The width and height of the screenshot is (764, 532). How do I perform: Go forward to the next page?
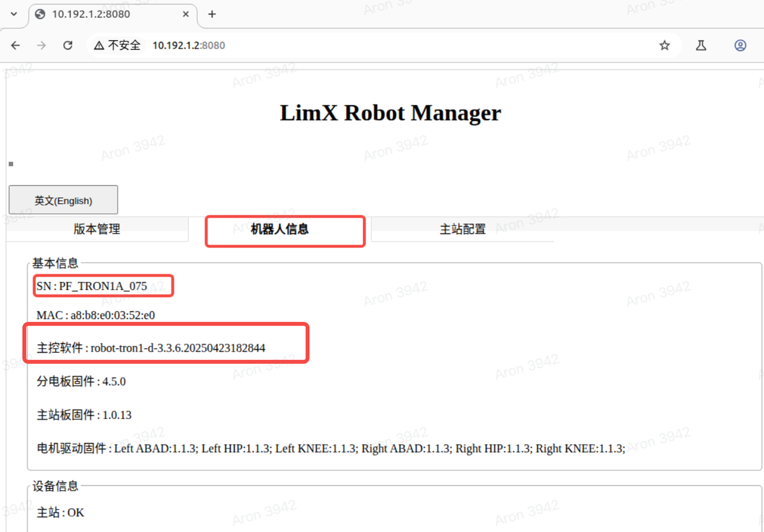click(x=41, y=45)
